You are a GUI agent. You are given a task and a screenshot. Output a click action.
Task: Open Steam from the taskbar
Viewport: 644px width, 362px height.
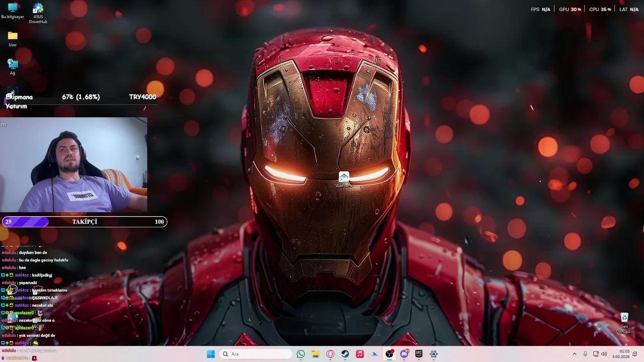point(345,354)
